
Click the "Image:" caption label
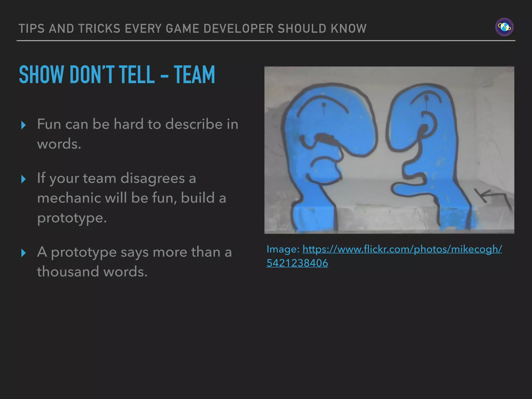[x=283, y=249]
